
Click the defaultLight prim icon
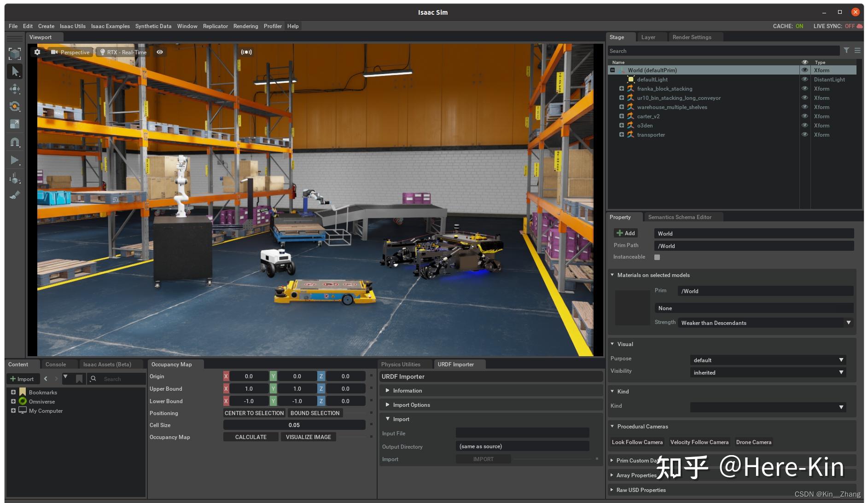click(x=631, y=80)
